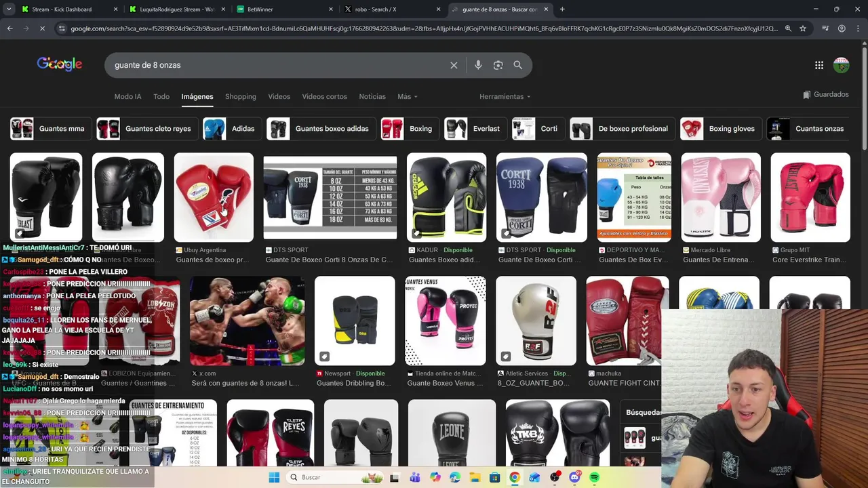868x488 pixels.
Task: Select the Videos cortos tab
Action: [324, 96]
